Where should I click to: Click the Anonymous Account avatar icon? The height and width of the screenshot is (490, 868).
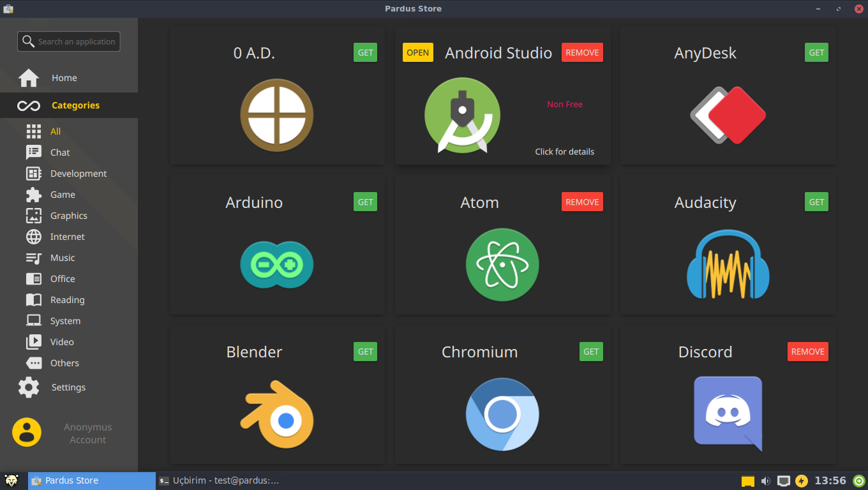[x=27, y=433]
